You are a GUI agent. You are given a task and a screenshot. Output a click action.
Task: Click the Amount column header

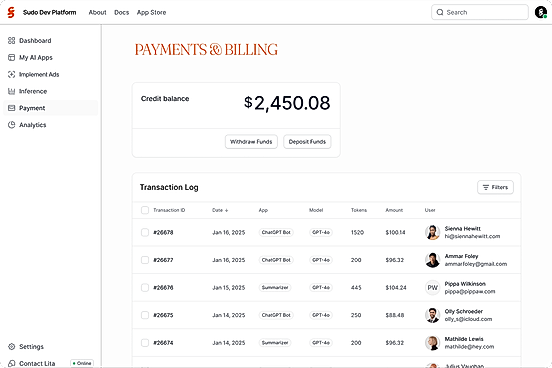coord(394,210)
